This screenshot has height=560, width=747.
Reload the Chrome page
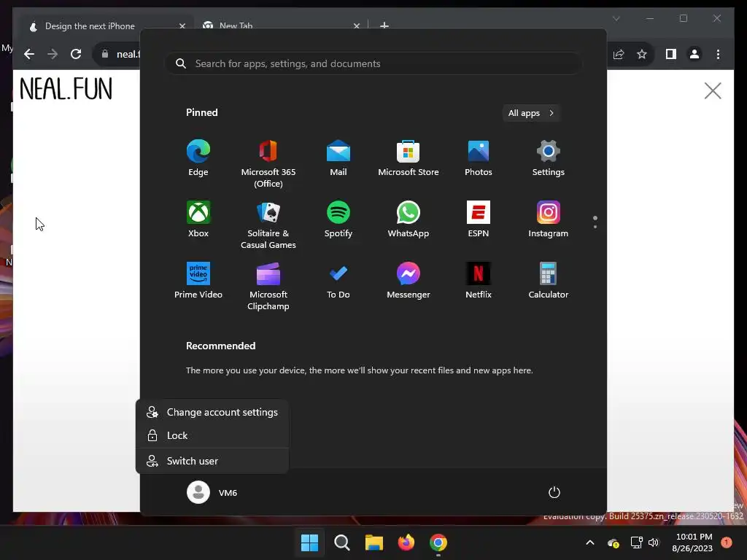[76, 54]
